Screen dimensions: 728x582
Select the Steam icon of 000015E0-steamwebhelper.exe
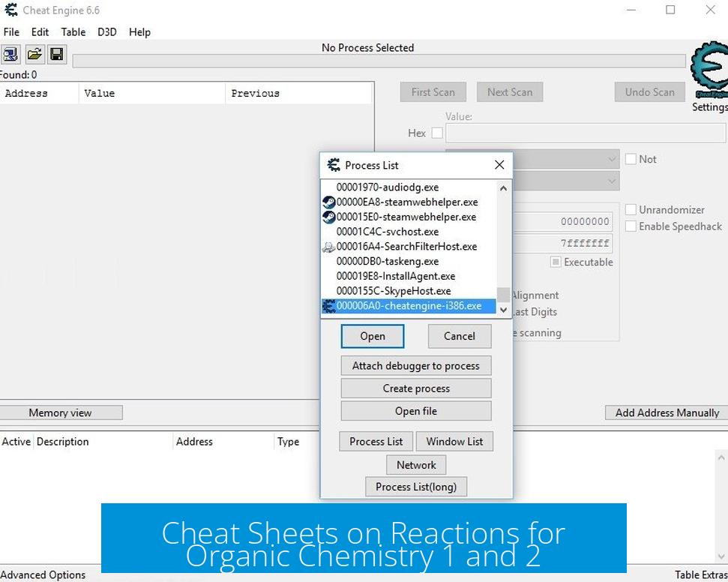point(328,217)
